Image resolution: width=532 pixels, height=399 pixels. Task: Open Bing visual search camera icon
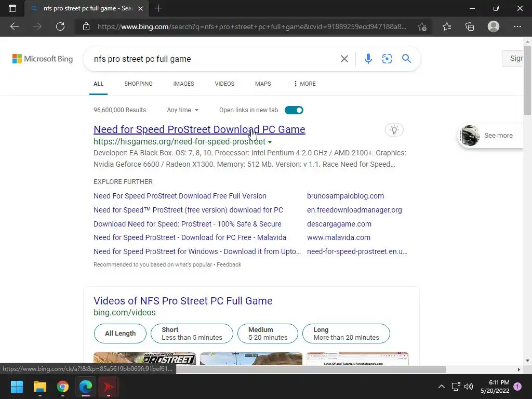(387, 59)
